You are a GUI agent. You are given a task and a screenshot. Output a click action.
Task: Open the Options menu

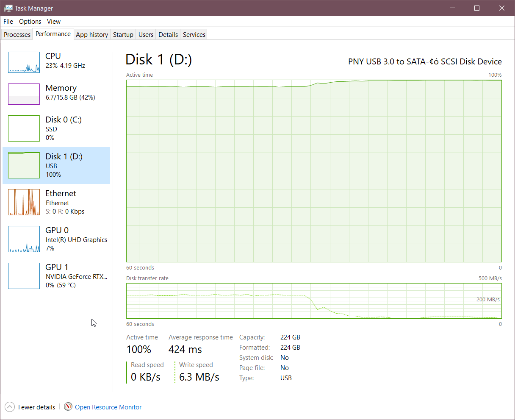click(30, 21)
